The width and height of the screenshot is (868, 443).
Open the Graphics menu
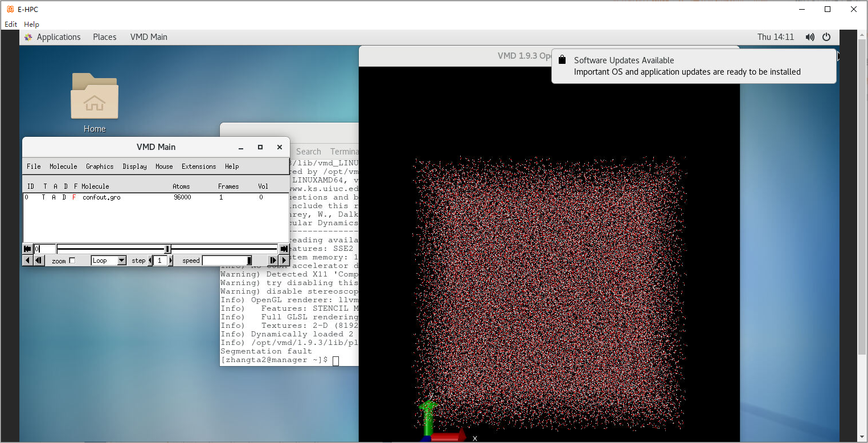tap(100, 166)
